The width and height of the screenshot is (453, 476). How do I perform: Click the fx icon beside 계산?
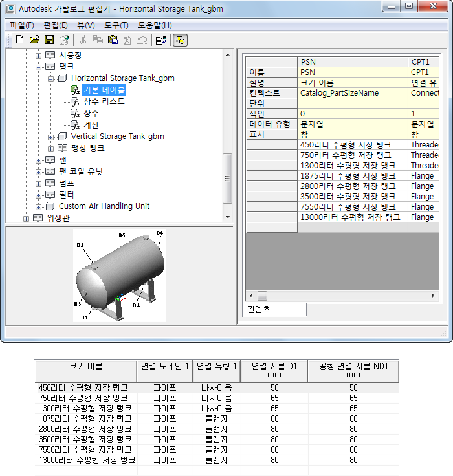coord(75,125)
